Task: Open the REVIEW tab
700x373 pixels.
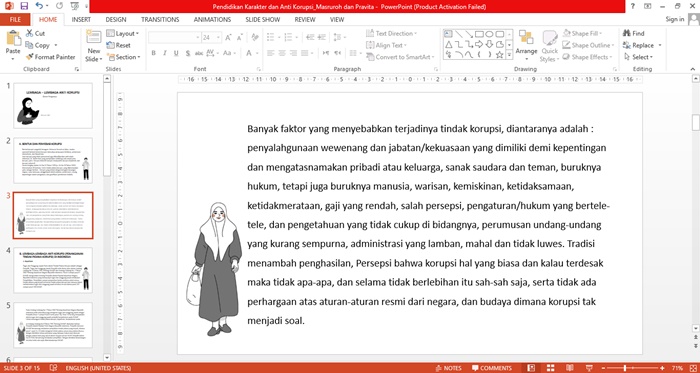Action: [305, 20]
